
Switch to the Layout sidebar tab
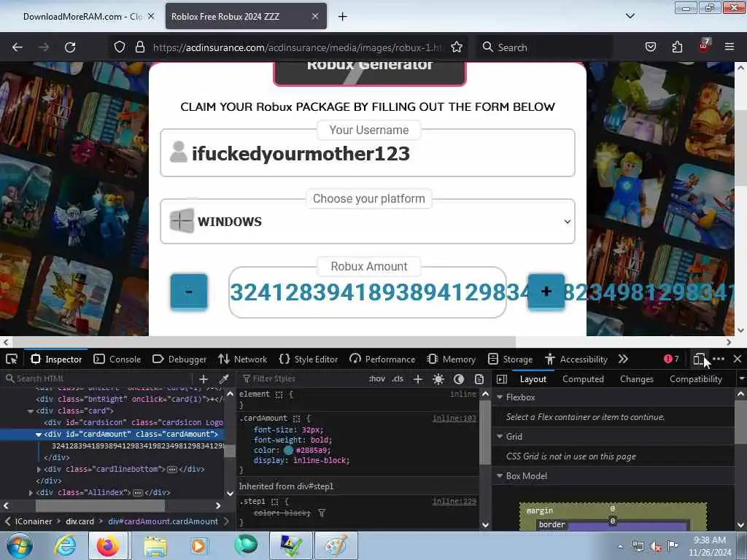point(533,379)
